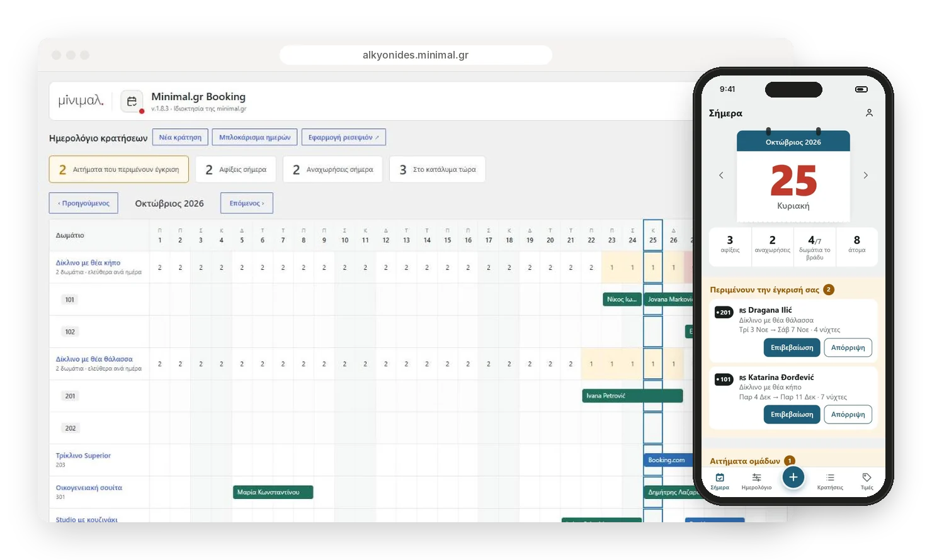Show the next day on the phone calendar

(x=866, y=175)
